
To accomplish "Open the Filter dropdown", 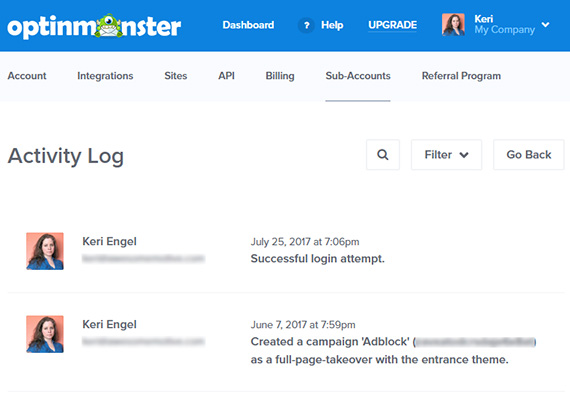I will tap(446, 155).
